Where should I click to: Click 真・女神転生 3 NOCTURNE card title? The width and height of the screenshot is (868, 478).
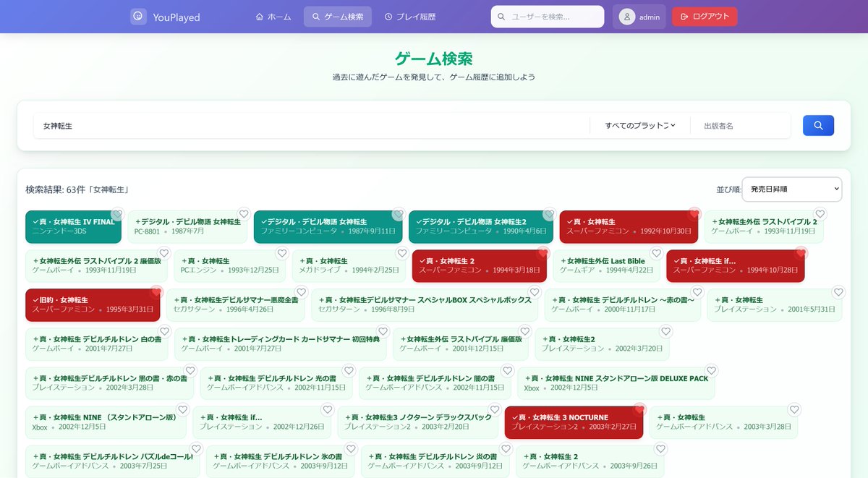click(563, 417)
